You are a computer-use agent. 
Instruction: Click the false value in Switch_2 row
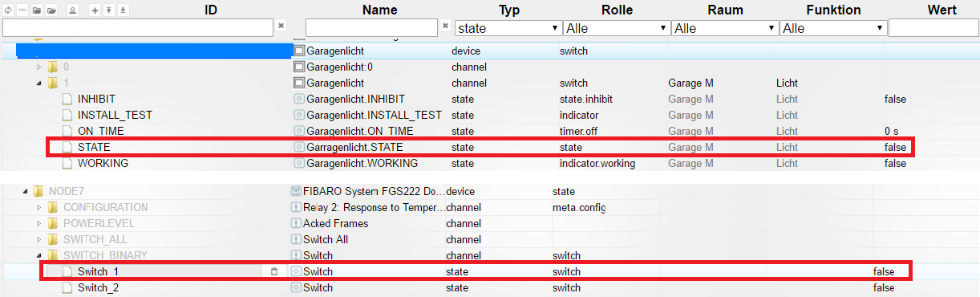tap(884, 287)
